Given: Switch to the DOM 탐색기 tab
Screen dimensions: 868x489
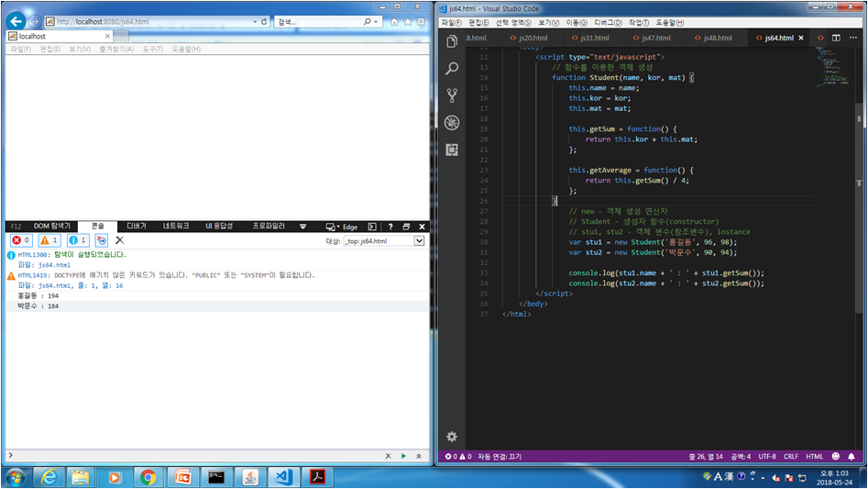Looking at the screenshot, I should click(x=52, y=226).
